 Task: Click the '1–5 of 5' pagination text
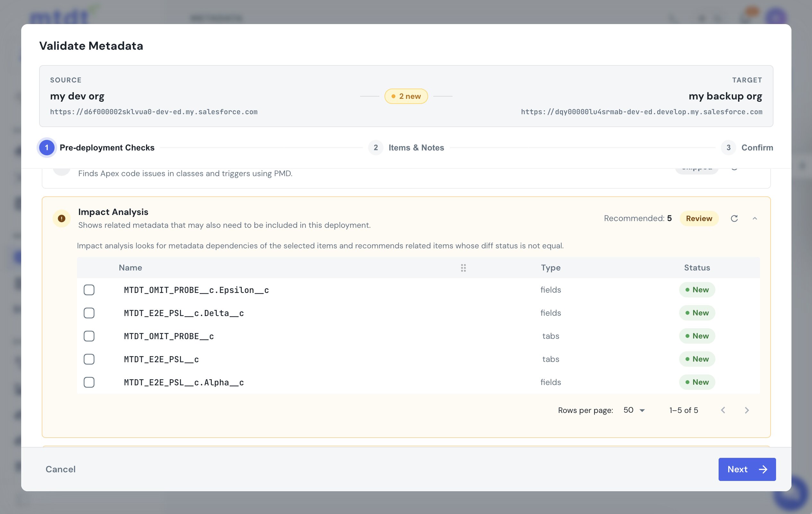coord(684,410)
